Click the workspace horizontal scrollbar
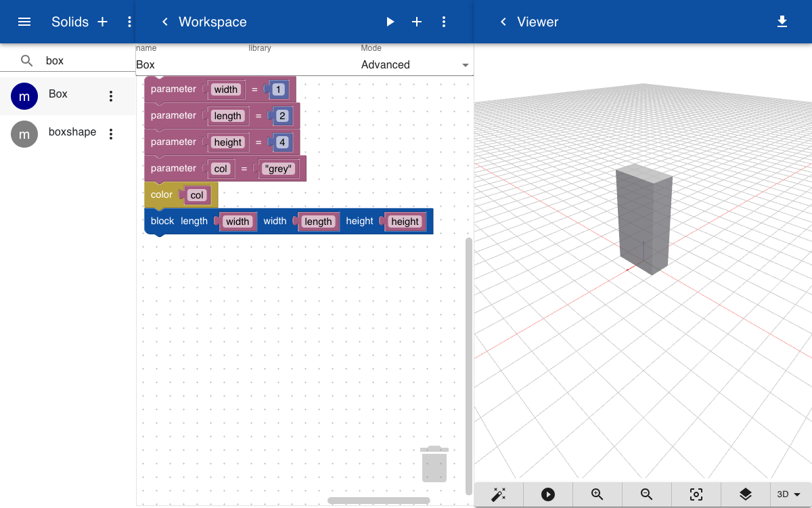The width and height of the screenshot is (812, 508). [x=379, y=501]
